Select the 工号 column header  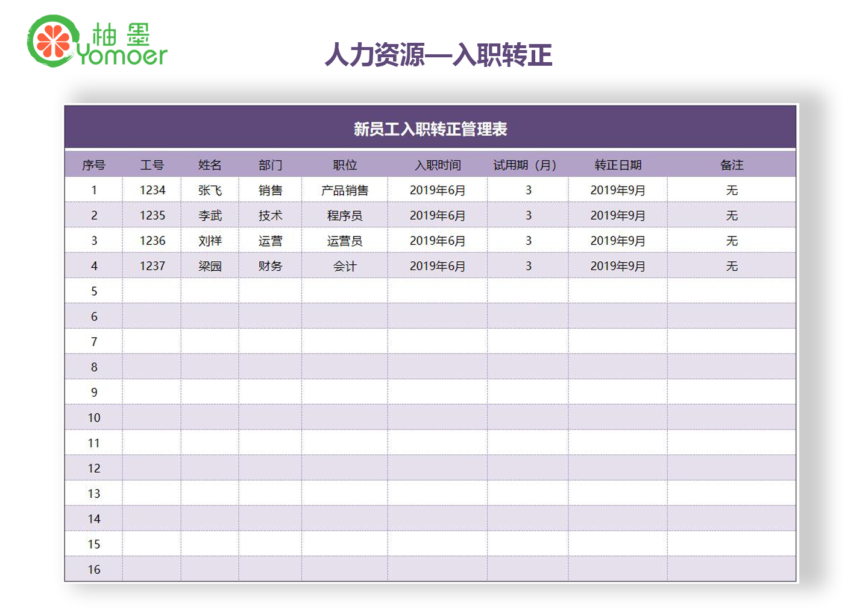point(152,165)
